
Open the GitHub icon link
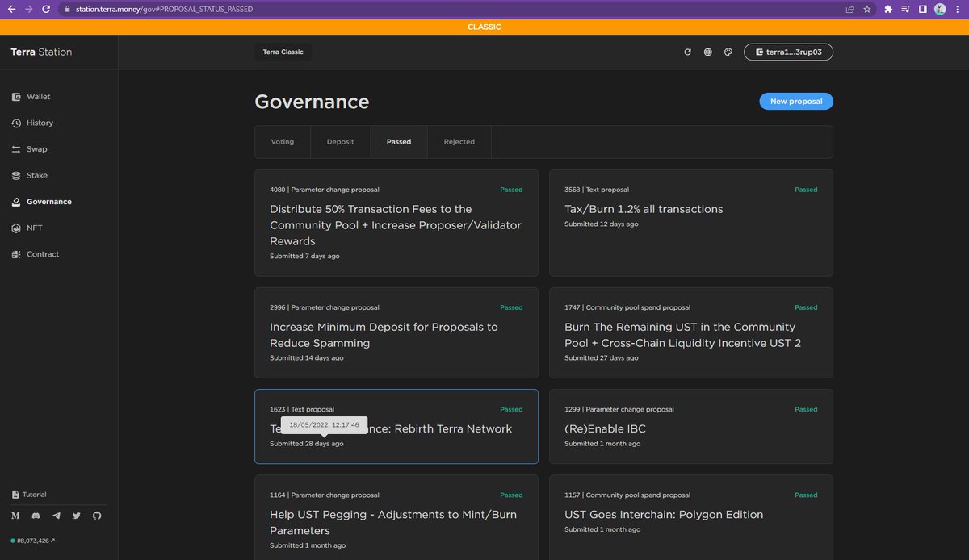point(97,516)
